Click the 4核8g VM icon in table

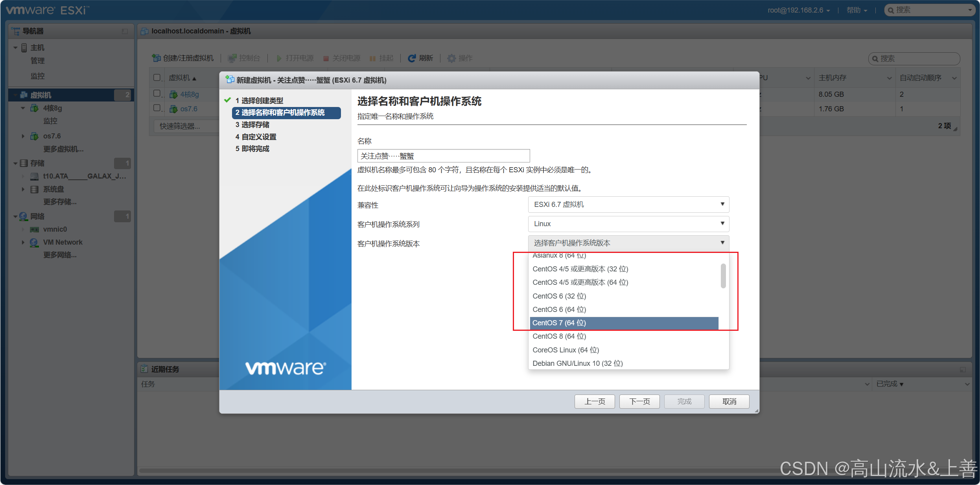click(173, 94)
